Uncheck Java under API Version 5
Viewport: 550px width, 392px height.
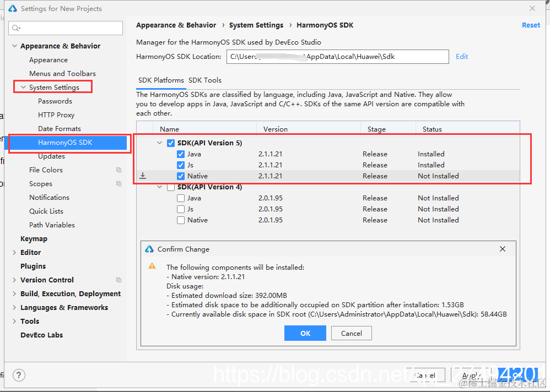tap(181, 154)
